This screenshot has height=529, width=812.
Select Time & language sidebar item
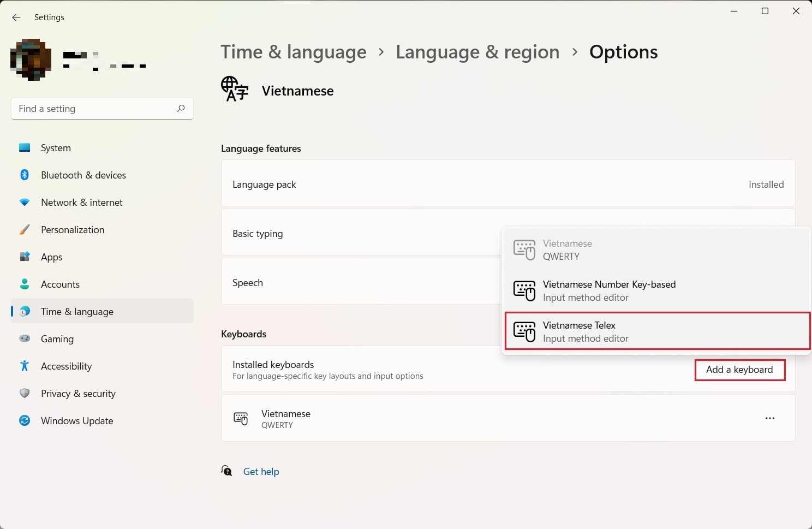102,311
